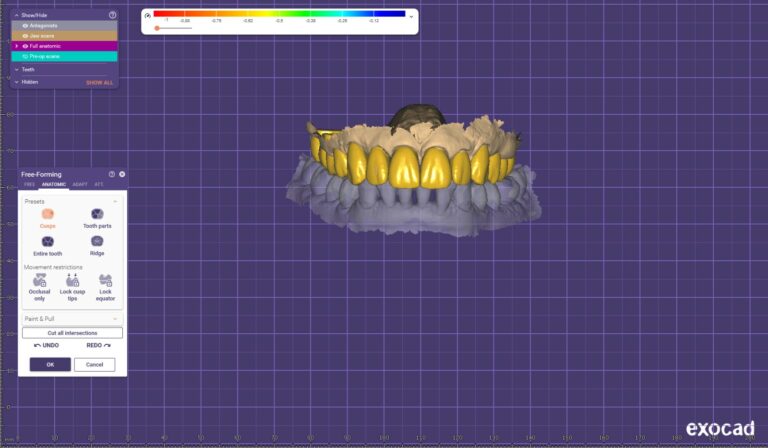Select the Cusps preset icon
The width and height of the screenshot is (768, 448).
pyautogui.click(x=47, y=214)
